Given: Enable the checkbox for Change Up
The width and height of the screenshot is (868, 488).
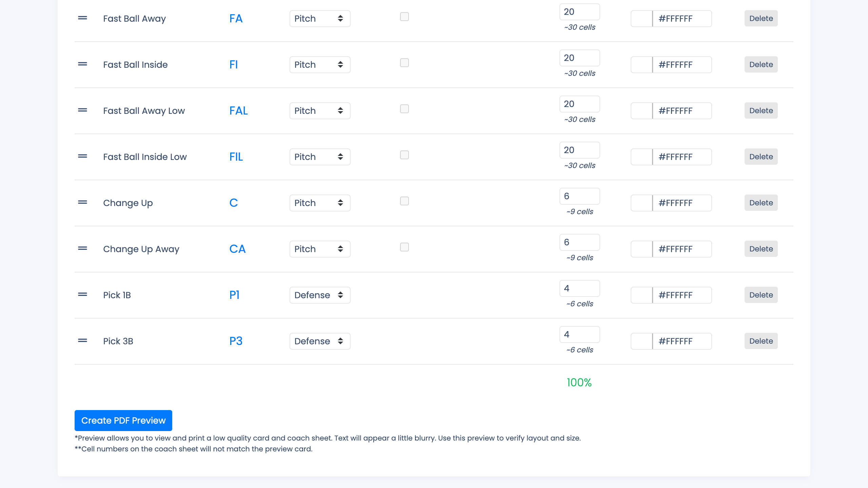Looking at the screenshot, I should click(x=404, y=201).
